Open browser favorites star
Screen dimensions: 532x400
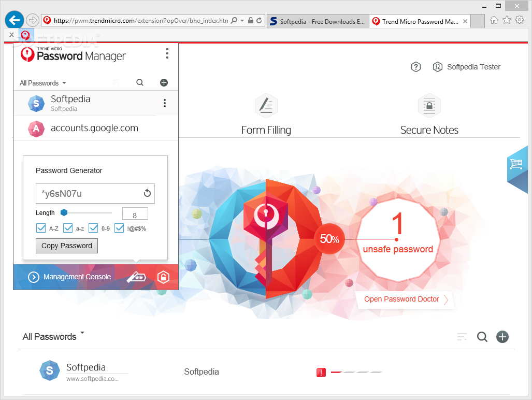coord(507,20)
